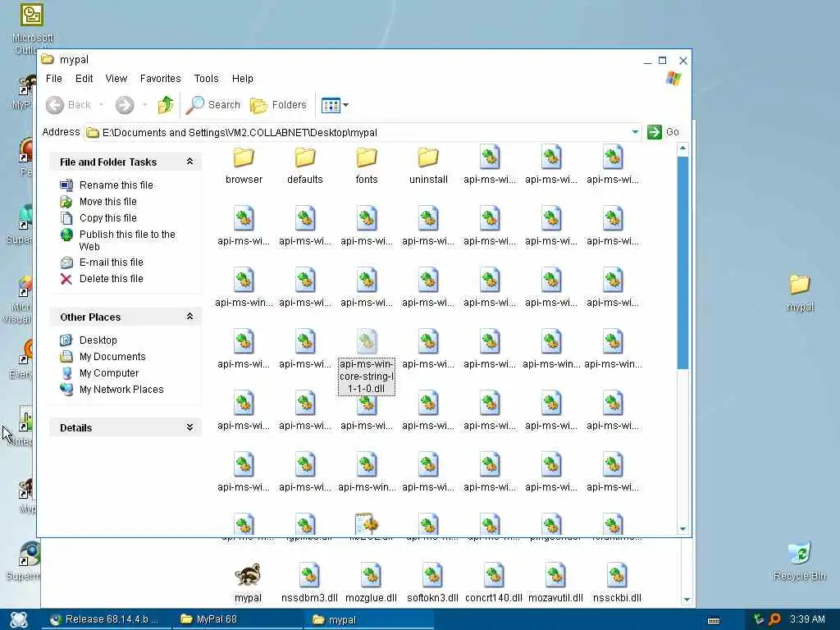The image size is (840, 630).
Task: Select the Microsoft Outlook desktop icon
Action: [31, 29]
